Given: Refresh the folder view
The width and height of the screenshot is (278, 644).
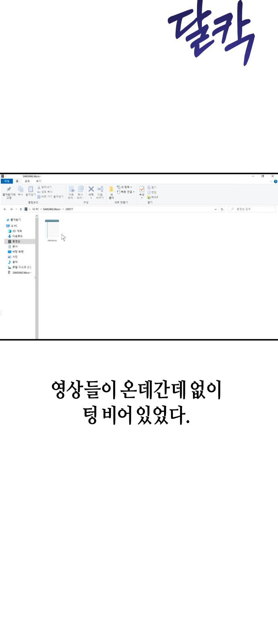Looking at the screenshot, I should point(222,209).
